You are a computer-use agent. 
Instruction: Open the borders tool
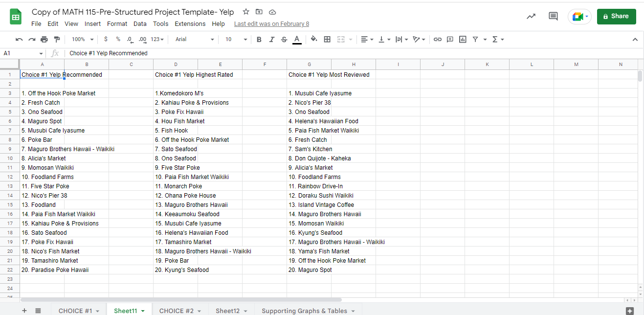(327, 39)
